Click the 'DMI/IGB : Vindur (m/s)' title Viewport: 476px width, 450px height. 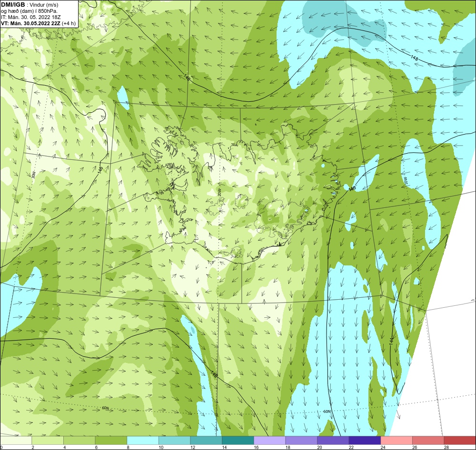[30, 5]
